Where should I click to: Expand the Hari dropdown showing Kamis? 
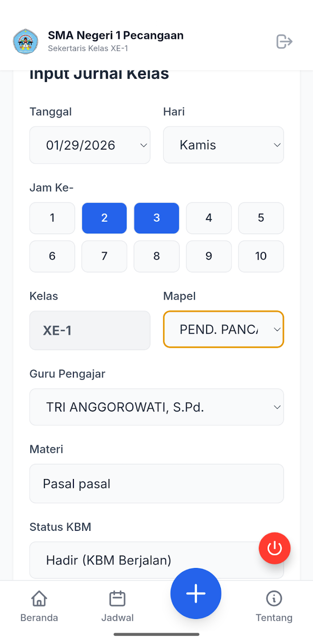(224, 145)
